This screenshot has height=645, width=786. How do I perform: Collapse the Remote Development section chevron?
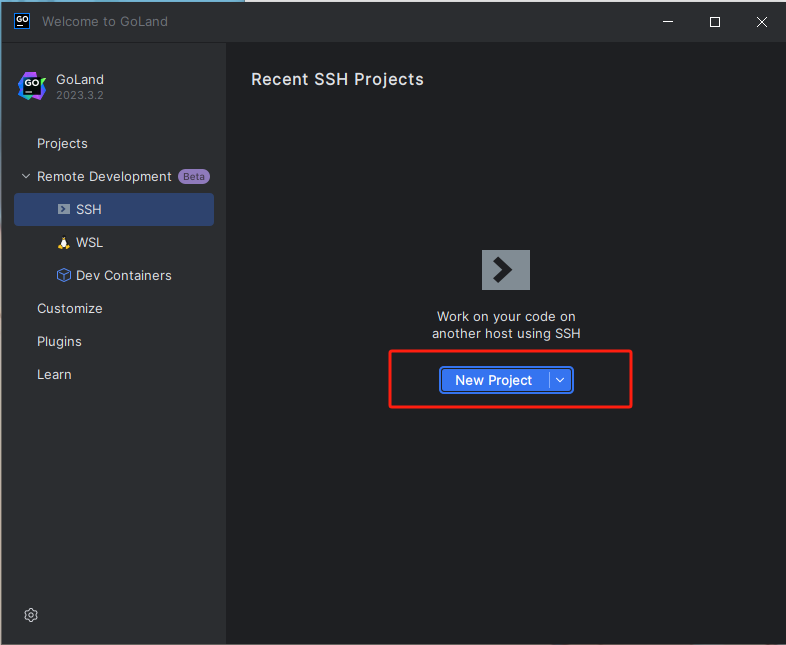26,177
